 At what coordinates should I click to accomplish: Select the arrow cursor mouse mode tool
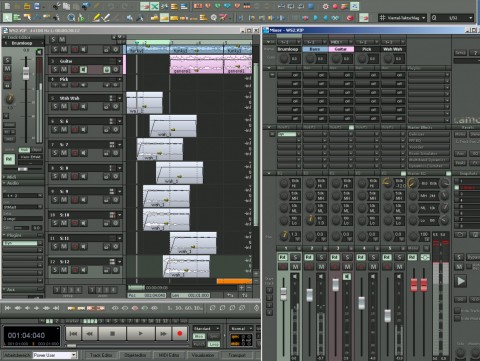7,17
